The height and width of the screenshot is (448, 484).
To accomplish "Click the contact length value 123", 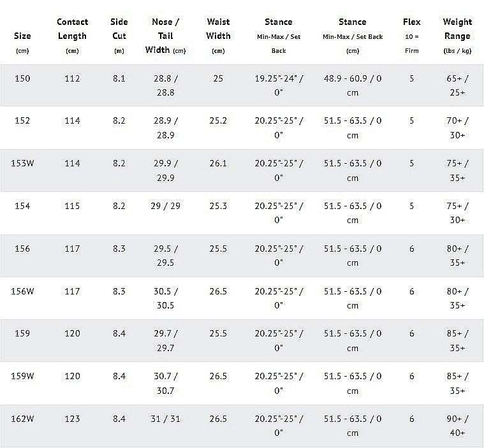I will [x=72, y=419].
